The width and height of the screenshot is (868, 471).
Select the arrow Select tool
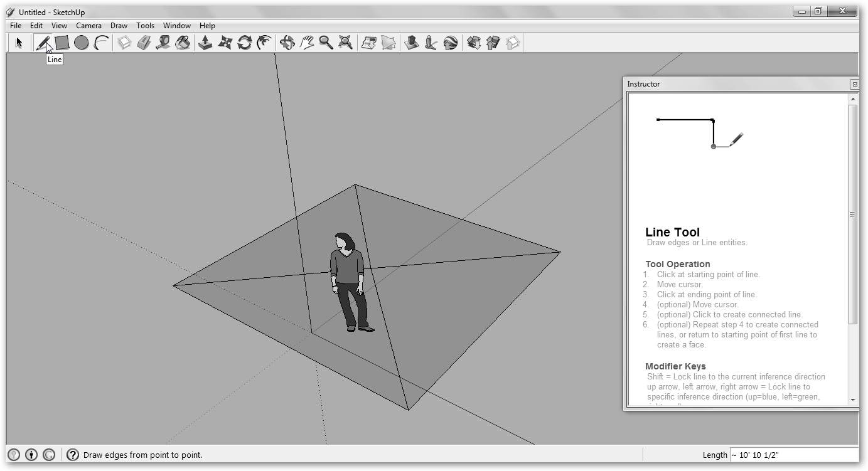pos(19,43)
